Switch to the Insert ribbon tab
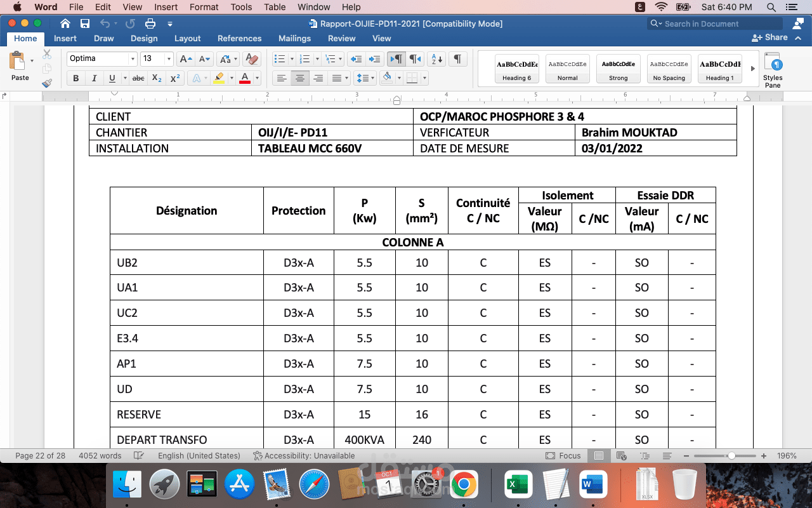The width and height of the screenshot is (812, 508). click(65, 38)
